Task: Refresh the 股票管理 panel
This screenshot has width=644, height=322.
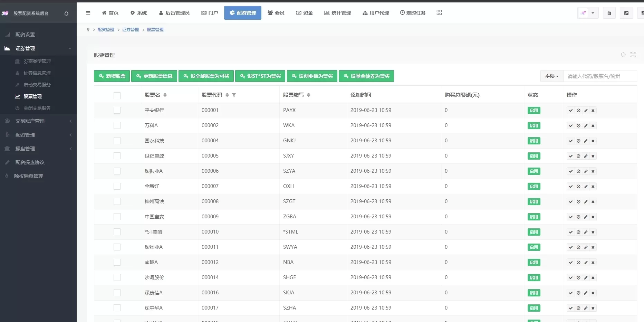Action: coord(623,55)
